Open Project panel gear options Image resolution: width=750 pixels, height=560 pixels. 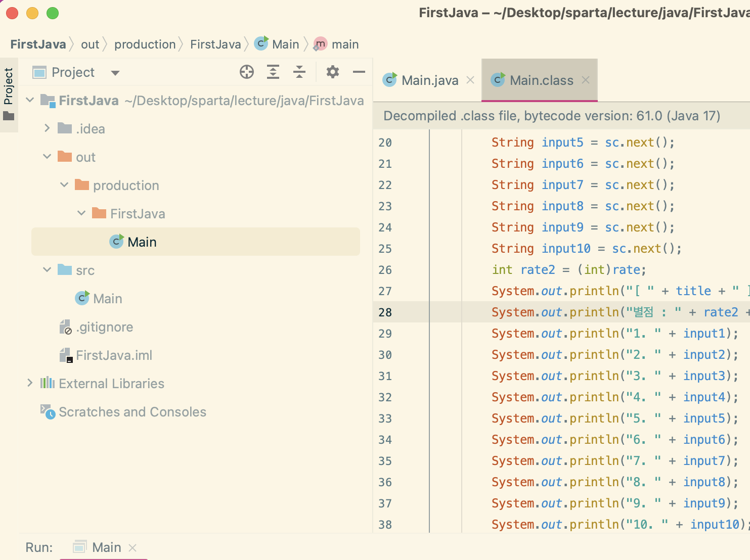coord(333,72)
